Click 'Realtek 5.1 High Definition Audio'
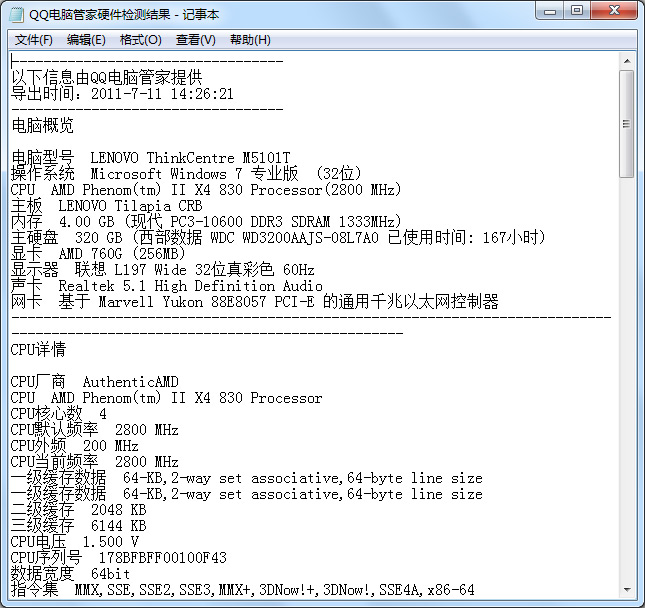The width and height of the screenshot is (645, 608). coord(190,285)
